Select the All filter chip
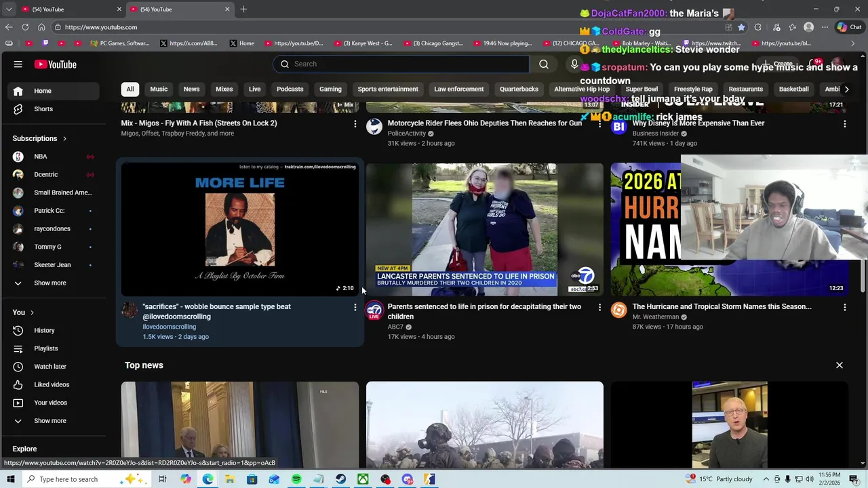The width and height of the screenshot is (868, 488). coord(130,89)
